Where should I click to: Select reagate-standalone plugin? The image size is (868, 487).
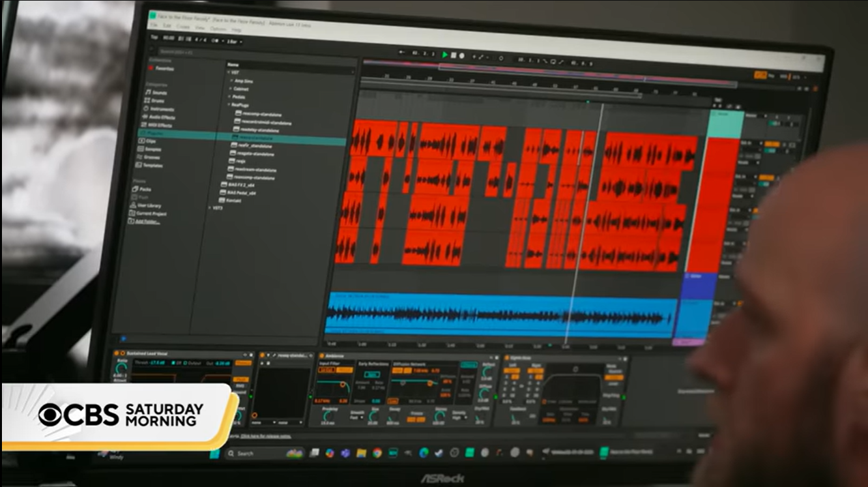[x=250, y=154]
